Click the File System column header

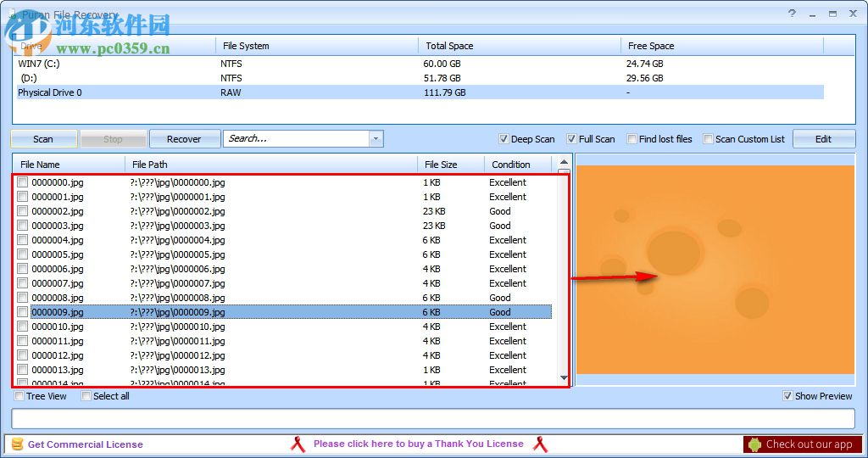[x=317, y=46]
